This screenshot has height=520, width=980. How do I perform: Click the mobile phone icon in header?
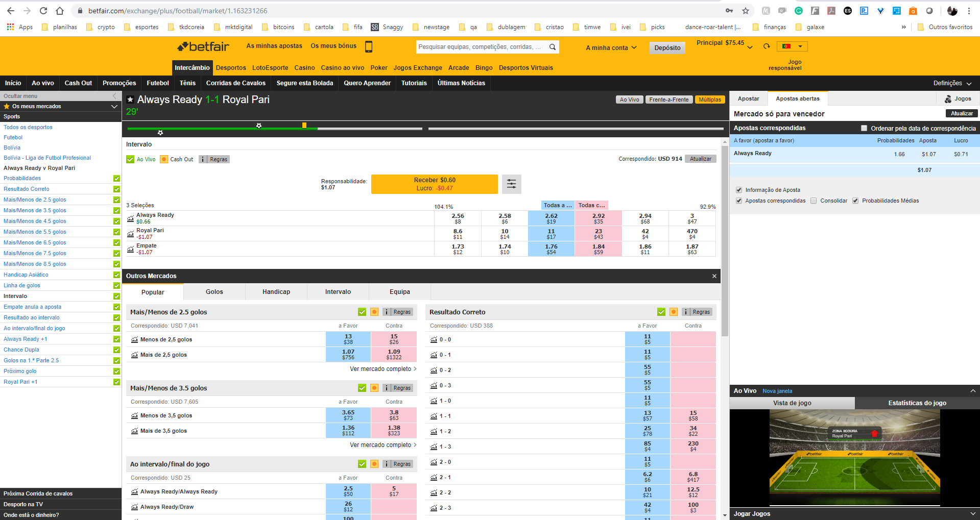[x=368, y=47]
